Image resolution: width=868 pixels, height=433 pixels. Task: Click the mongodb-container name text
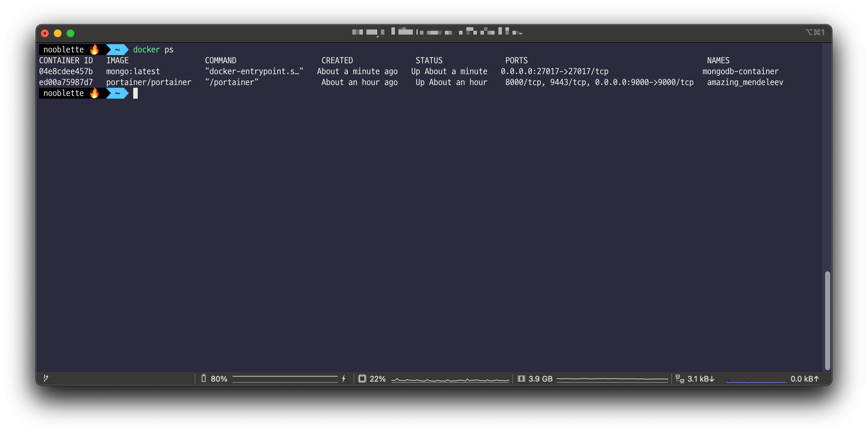tap(740, 71)
